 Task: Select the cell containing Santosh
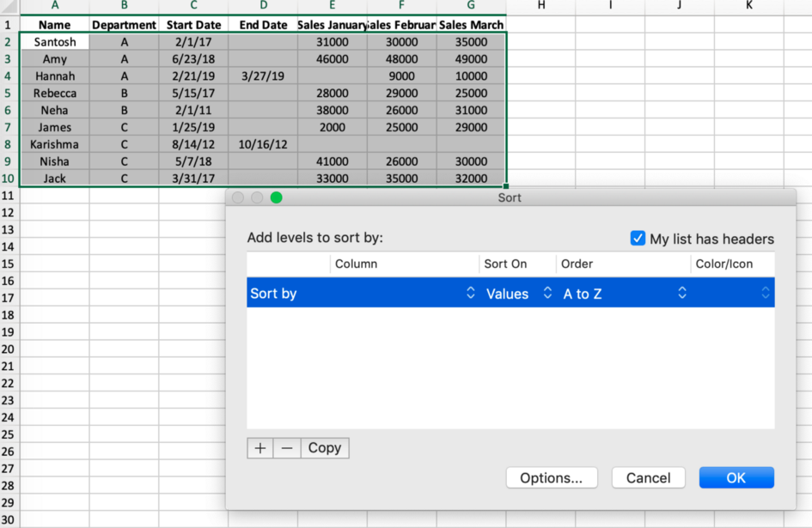click(x=55, y=42)
